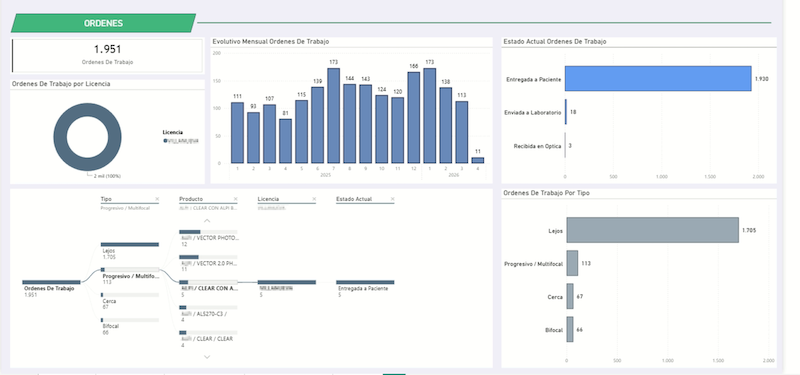Select the bar with value 81

click(285, 141)
